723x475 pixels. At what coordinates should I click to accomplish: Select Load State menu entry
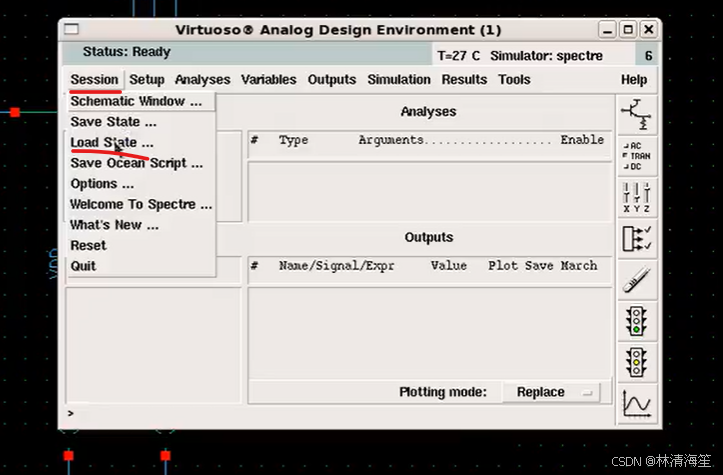141,142
